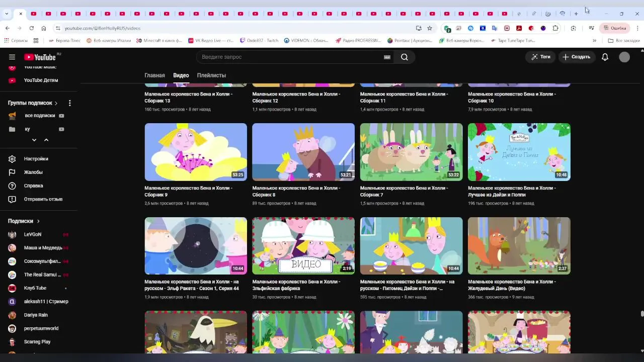This screenshot has height=362, width=644.
Task: Click the down chevron under subscription groups
Action: click(x=34, y=140)
